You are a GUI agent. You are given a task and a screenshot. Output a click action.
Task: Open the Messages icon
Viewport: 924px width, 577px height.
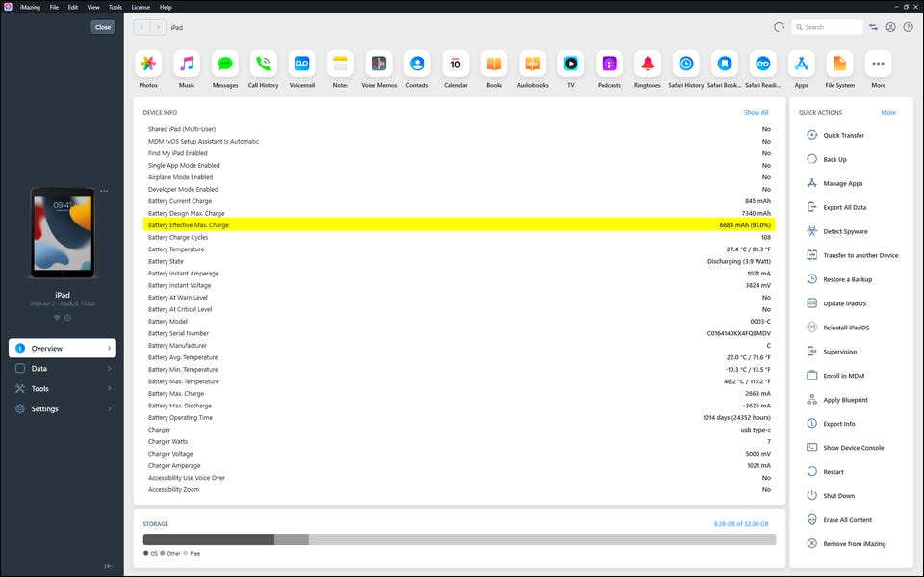point(225,64)
